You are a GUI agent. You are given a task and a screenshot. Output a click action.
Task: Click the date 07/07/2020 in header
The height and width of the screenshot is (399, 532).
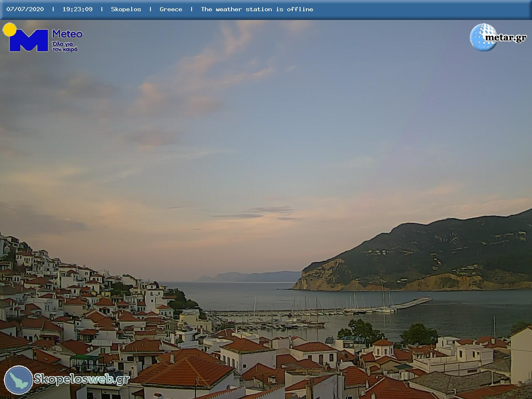25,9
